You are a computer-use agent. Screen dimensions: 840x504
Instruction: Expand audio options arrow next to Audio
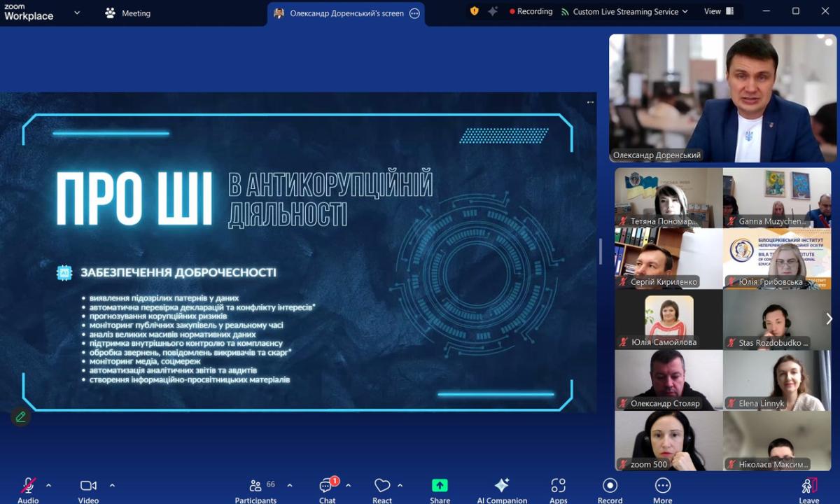[48, 485]
